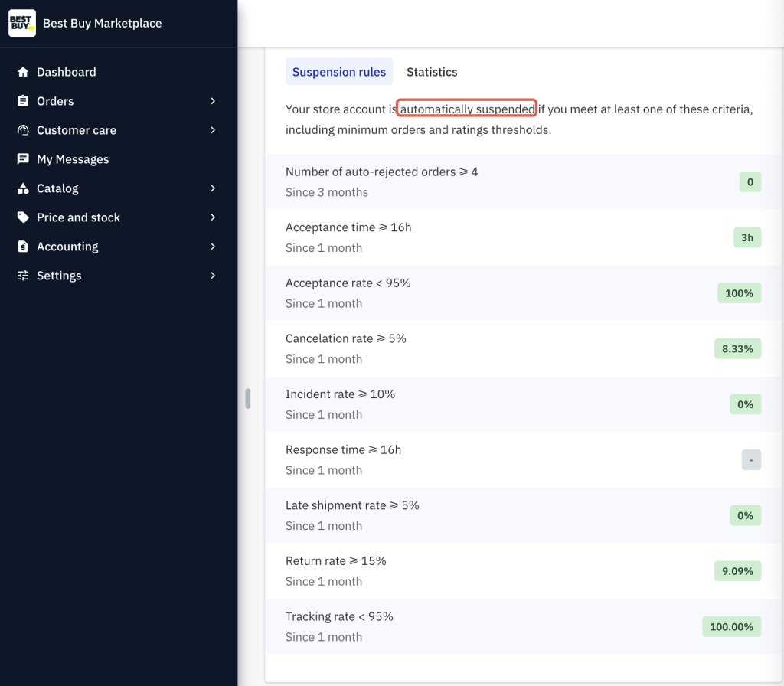Click the My Messages chat icon
This screenshot has width=784, height=686.
(x=23, y=159)
